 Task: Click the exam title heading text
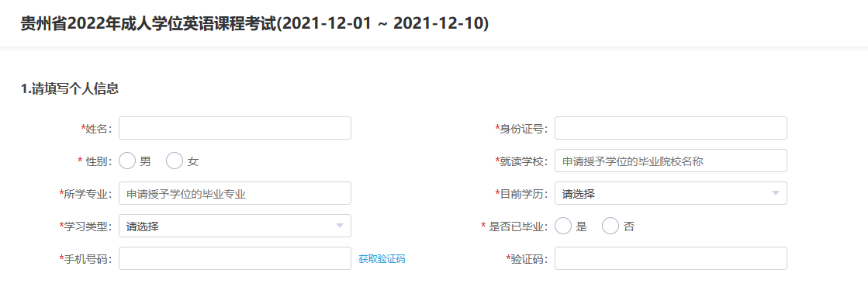254,24
